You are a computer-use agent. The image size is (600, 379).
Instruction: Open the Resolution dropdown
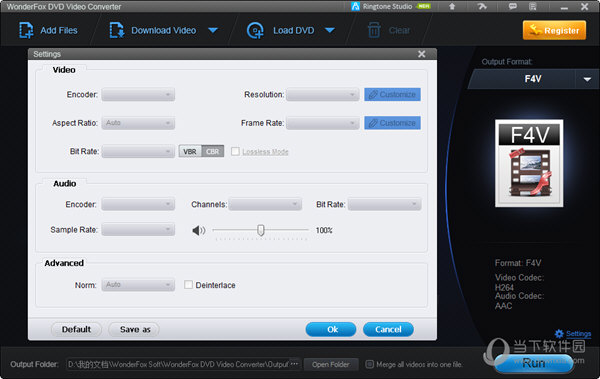pyautogui.click(x=323, y=95)
